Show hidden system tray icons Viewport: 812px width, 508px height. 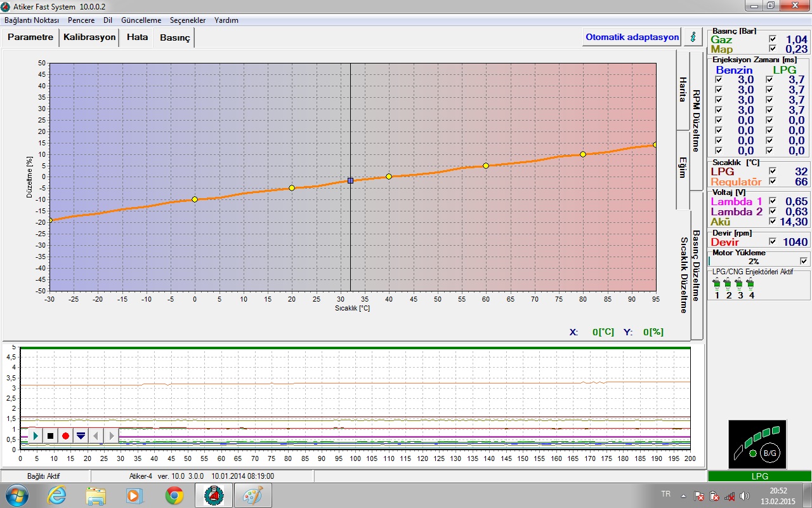[x=683, y=495]
